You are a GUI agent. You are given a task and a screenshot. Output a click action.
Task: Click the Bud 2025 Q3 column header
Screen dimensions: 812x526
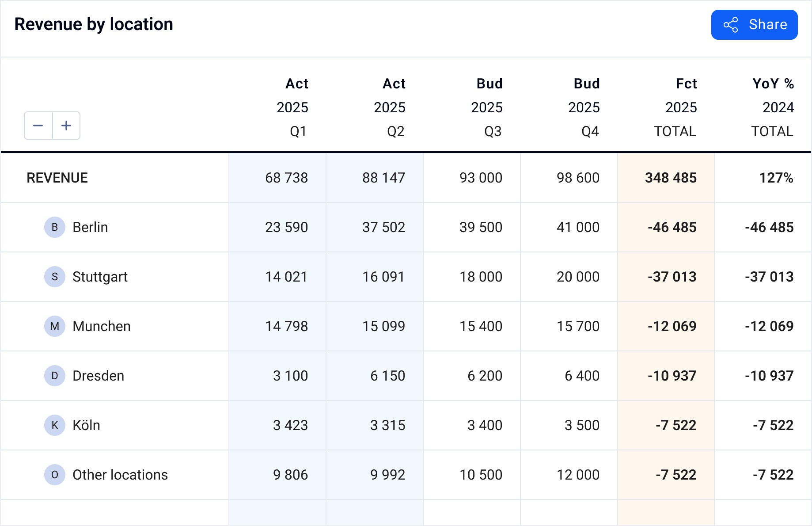click(x=488, y=107)
